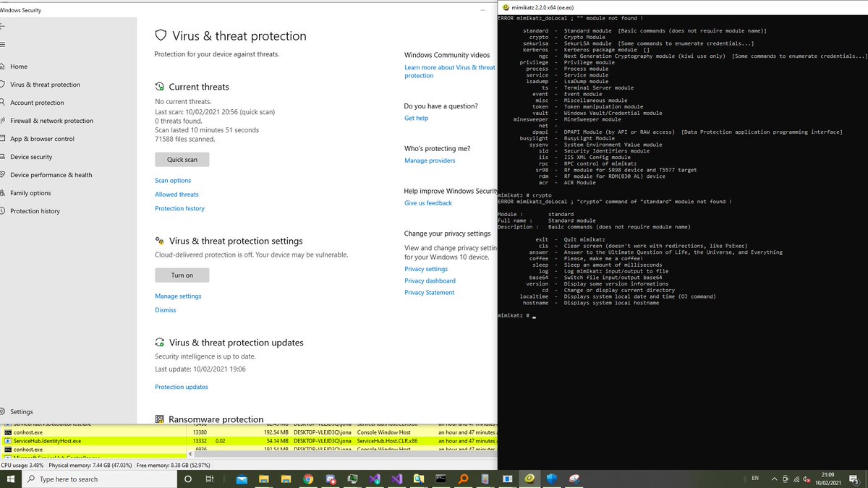Click the shield icon beside page title
This screenshot has width=868, height=488.
161,35
